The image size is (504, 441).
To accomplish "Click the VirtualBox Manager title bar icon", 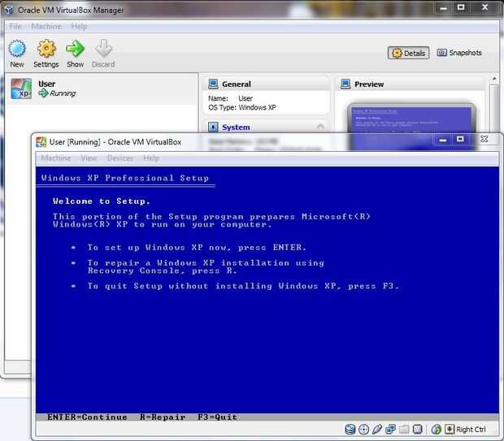I will coord(9,10).
